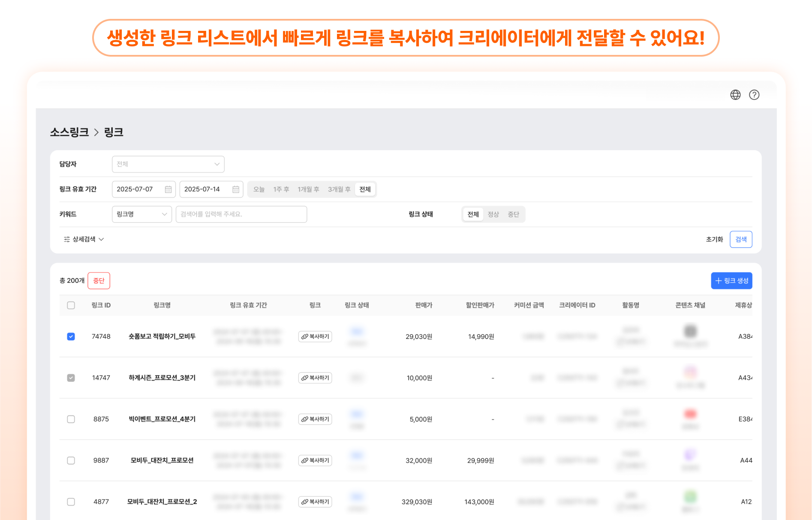Copy link for 모비두_대잔치_프로모션 row
The width and height of the screenshot is (812, 520).
point(315,460)
